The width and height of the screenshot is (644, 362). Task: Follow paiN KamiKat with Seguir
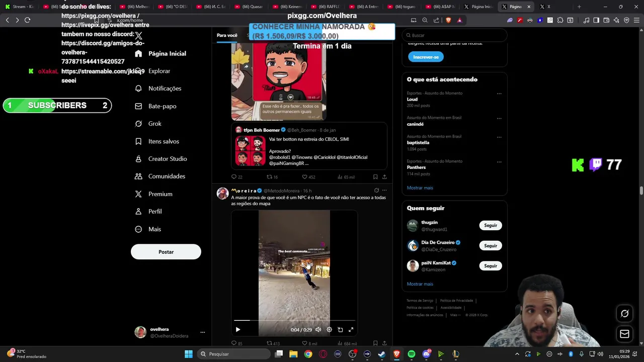[491, 265]
